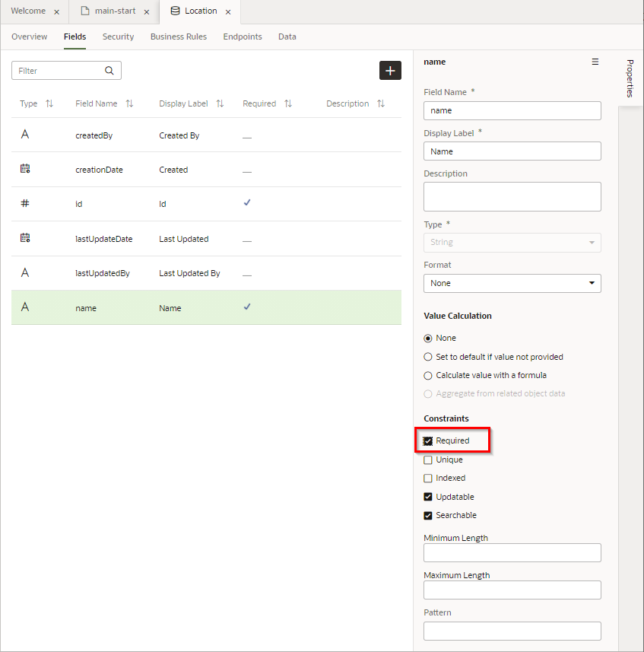Image resolution: width=644 pixels, height=652 pixels.
Task: Click the add field plus button
Action: pos(390,71)
